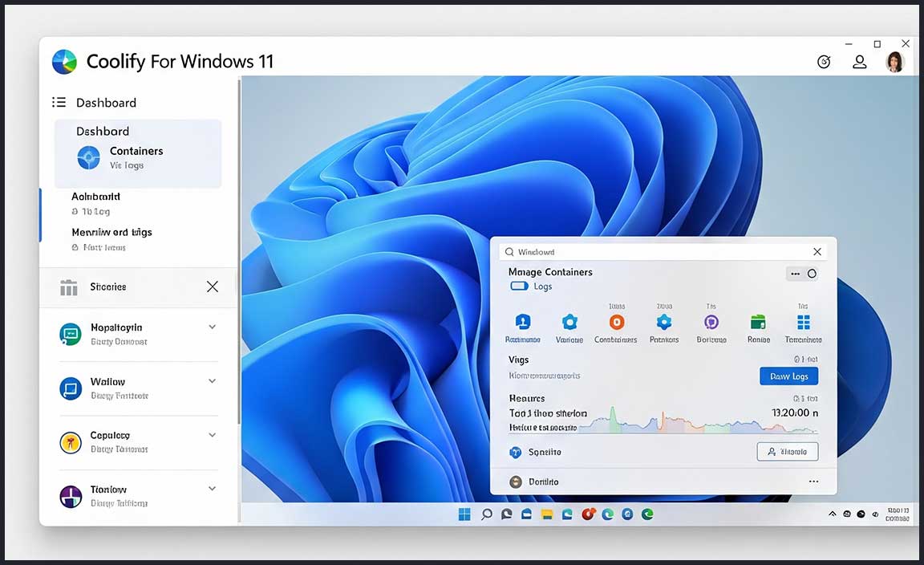Select the Tionlow list item name

pyautogui.click(x=108, y=490)
